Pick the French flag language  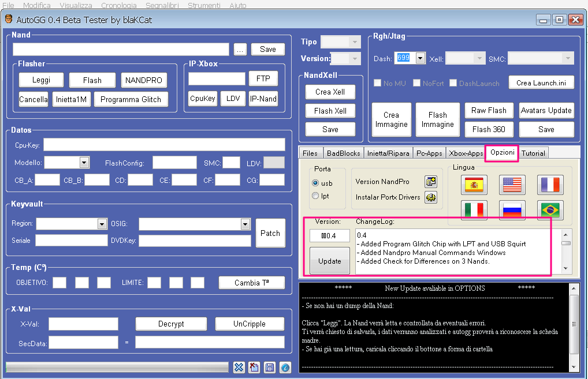point(550,185)
